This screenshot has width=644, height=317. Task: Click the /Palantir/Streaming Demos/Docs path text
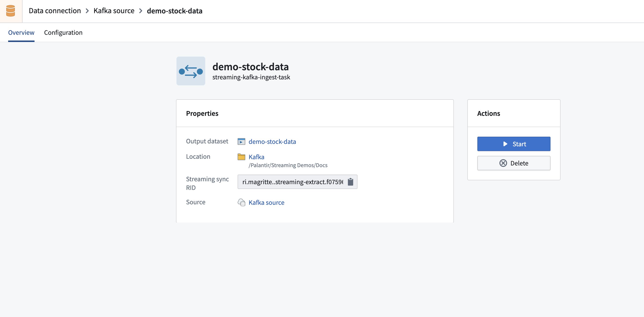click(288, 165)
